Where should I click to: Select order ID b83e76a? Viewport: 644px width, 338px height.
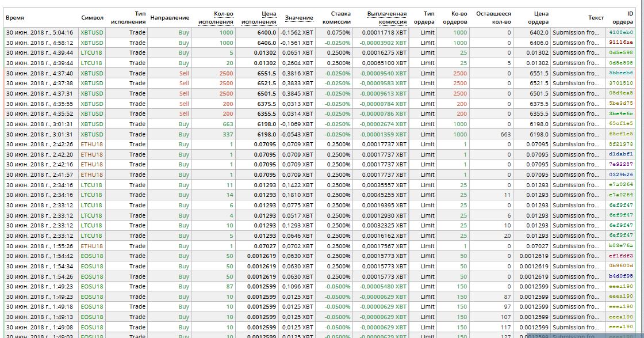(x=621, y=245)
